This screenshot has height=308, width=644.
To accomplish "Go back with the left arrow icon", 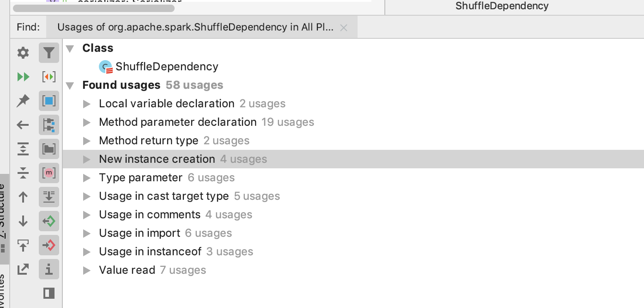I will (23, 125).
